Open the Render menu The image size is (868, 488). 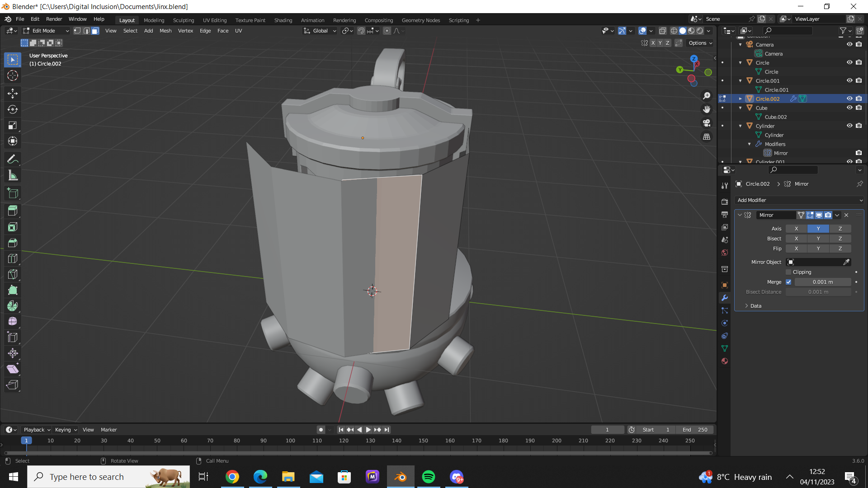(54, 19)
